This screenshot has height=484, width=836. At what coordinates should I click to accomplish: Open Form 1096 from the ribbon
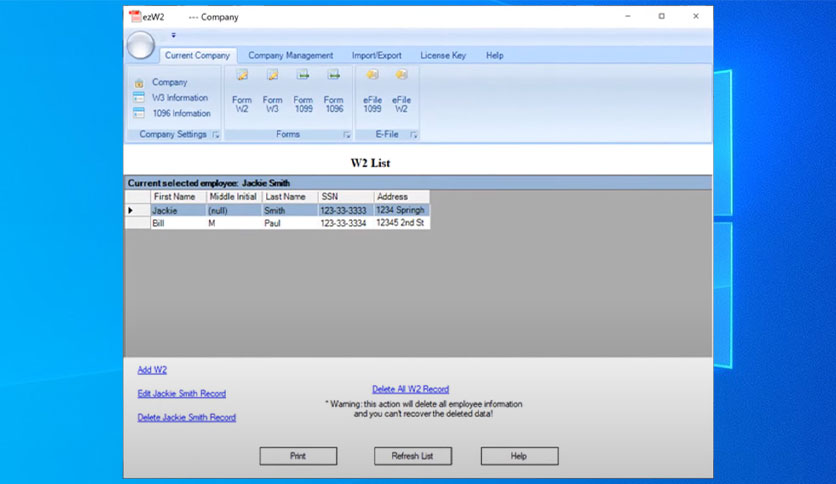tap(334, 91)
